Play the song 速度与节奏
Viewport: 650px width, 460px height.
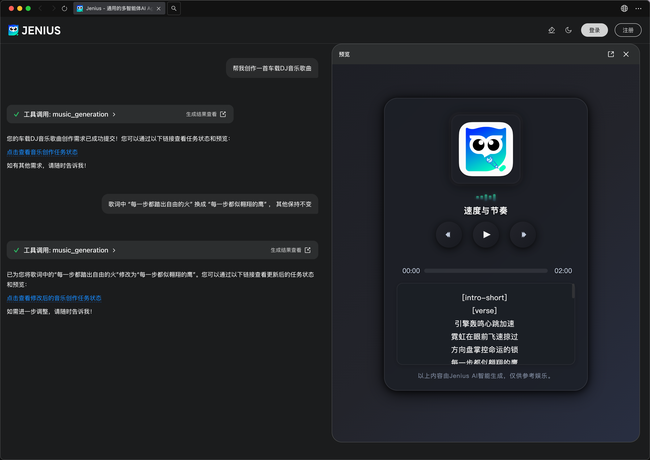tap(486, 235)
